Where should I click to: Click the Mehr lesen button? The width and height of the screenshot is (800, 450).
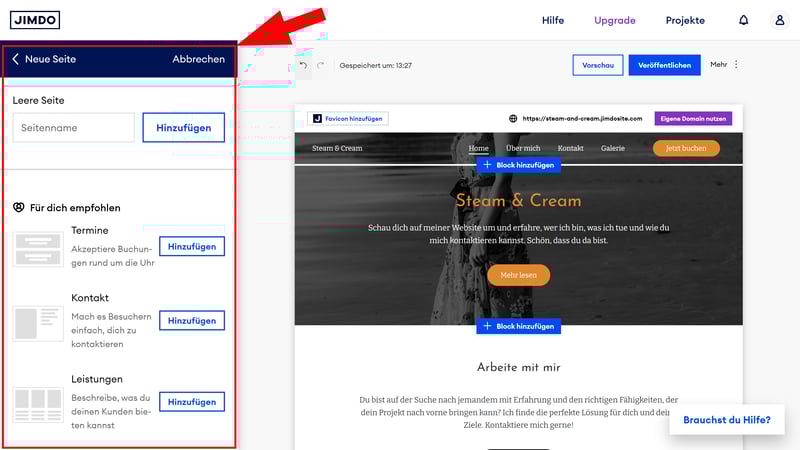coord(518,275)
